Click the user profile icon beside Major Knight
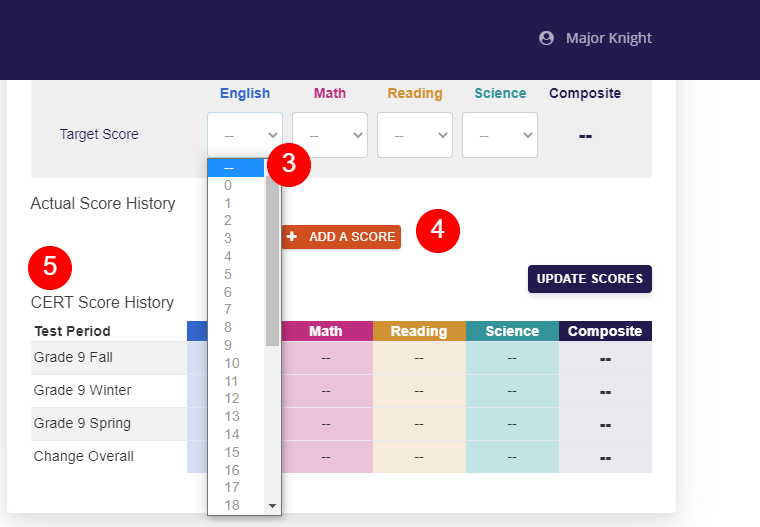The width and height of the screenshot is (760, 527). pos(546,38)
